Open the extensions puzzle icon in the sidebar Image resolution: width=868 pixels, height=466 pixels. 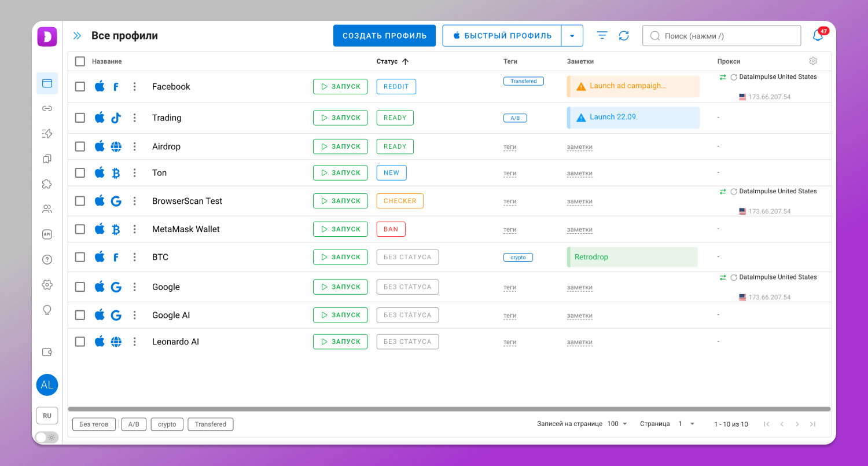[47, 184]
